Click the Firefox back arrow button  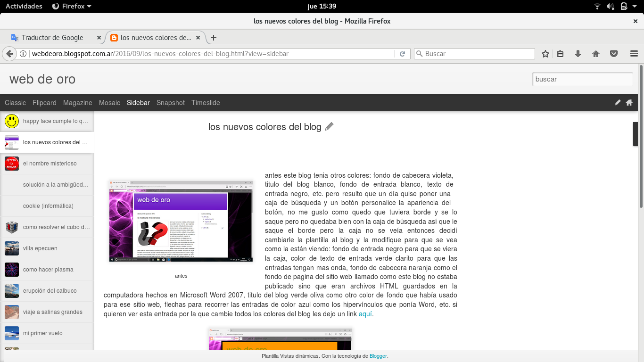8,54
